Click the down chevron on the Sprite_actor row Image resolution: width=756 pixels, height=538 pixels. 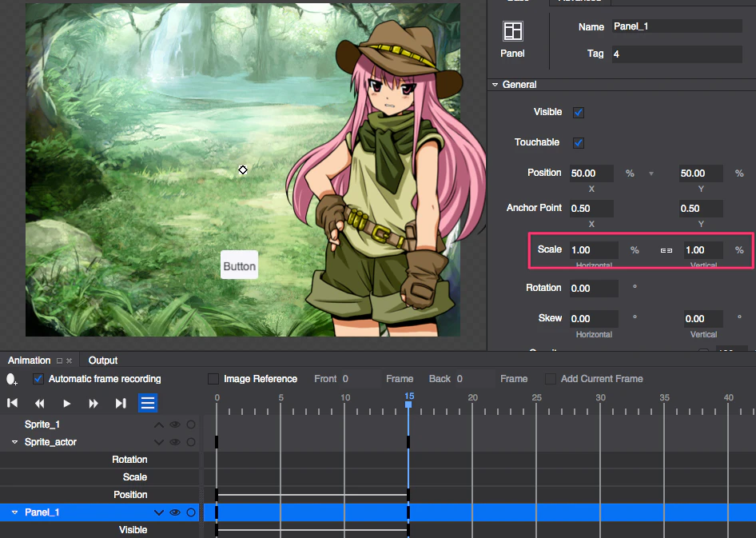point(158,442)
